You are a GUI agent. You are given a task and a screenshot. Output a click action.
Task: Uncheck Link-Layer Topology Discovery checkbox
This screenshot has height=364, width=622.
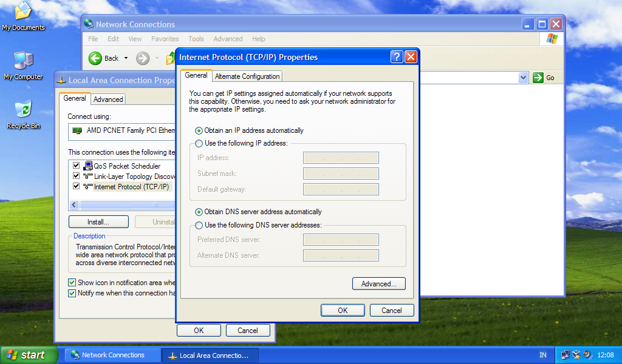click(x=76, y=175)
